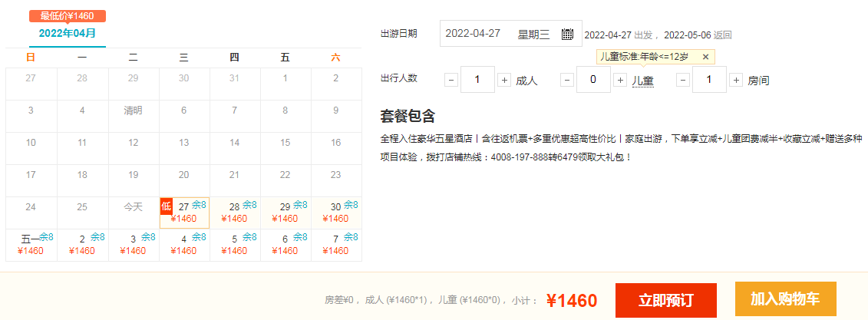
Task: Select April 28 on the calendar
Action: (235, 213)
